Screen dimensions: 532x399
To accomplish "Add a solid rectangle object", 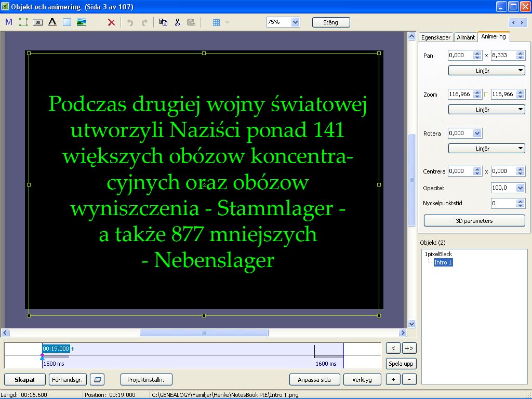I will pos(67,22).
